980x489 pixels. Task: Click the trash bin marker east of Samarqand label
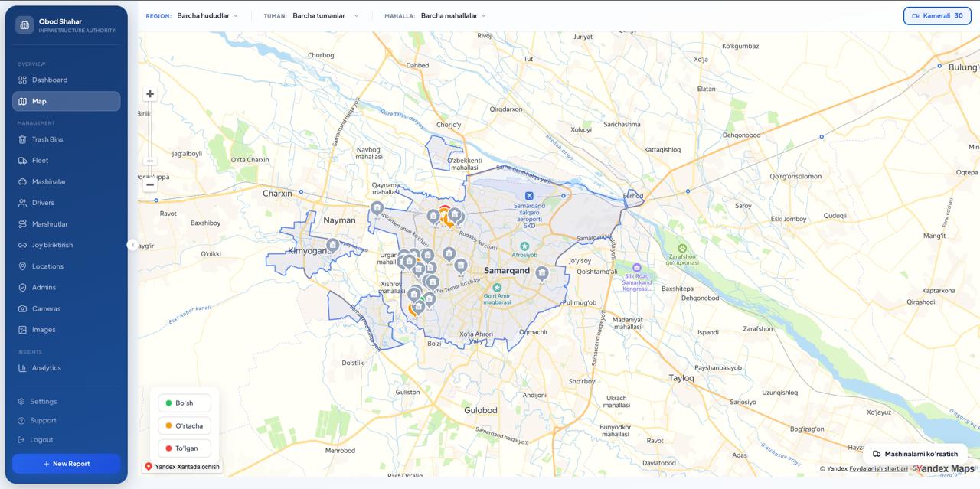click(542, 272)
